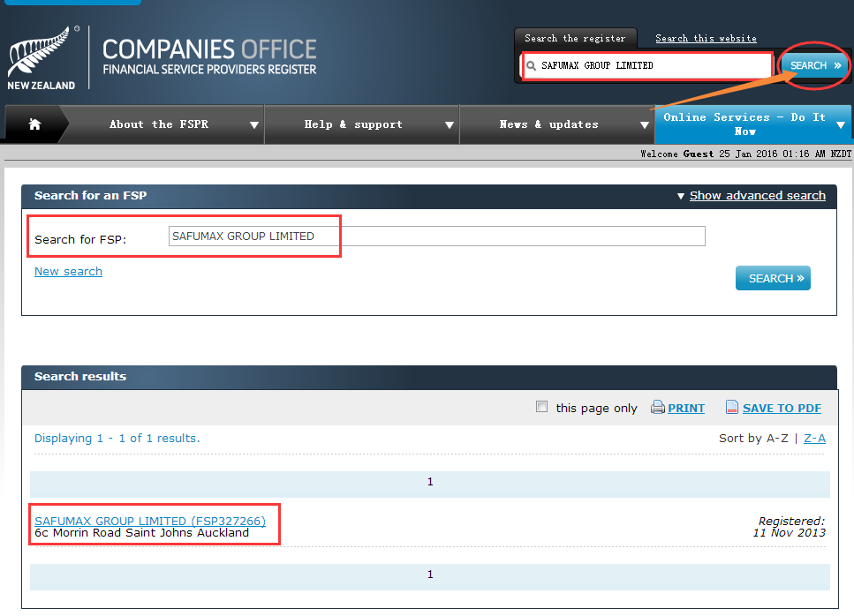Click page number 1 below the result

(430, 575)
